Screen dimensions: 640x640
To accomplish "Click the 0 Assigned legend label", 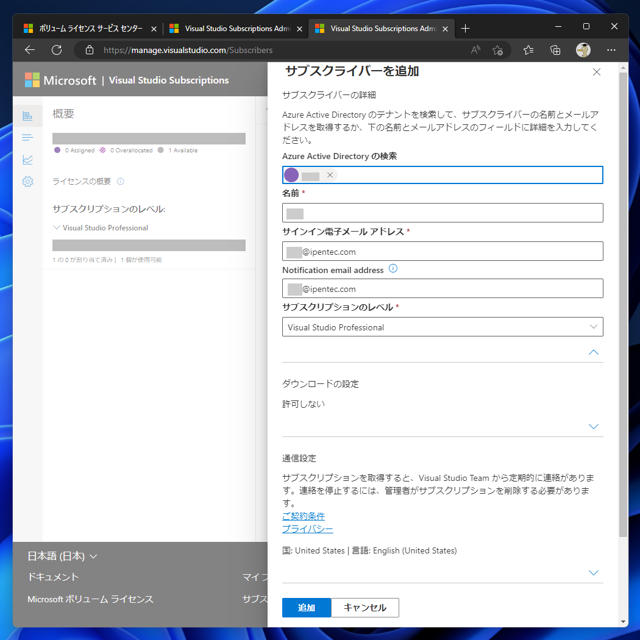I will (x=79, y=150).
